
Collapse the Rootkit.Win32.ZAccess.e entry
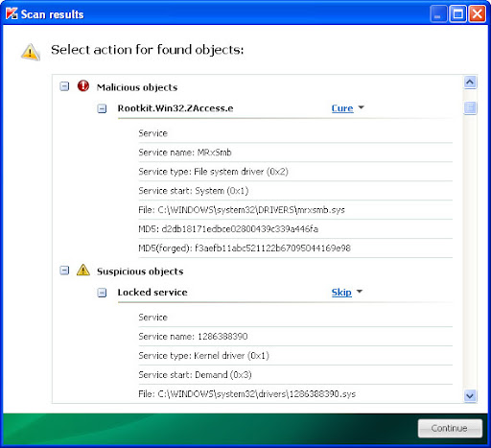102,108
